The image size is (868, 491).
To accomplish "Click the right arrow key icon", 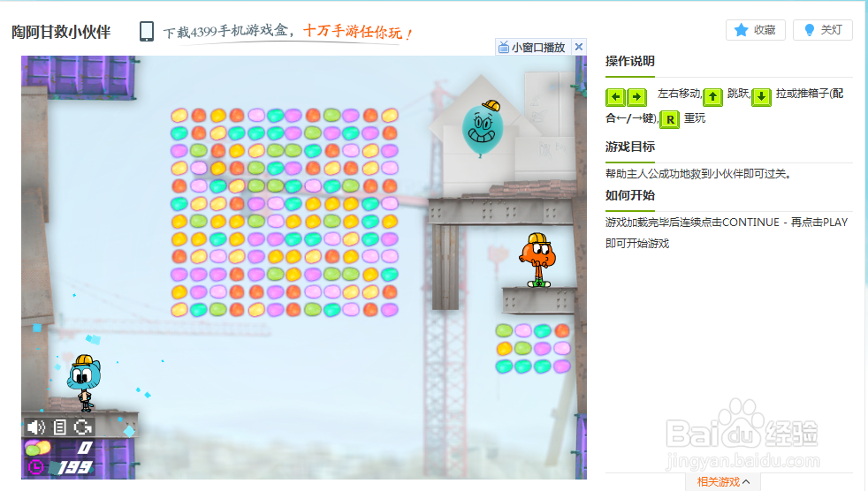I will [x=636, y=97].
